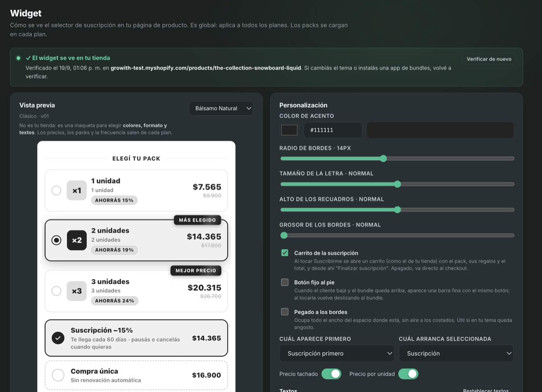The height and width of the screenshot is (392, 542).
Task: Enable Pegado a los bordes checkbox
Action: coord(285,312)
